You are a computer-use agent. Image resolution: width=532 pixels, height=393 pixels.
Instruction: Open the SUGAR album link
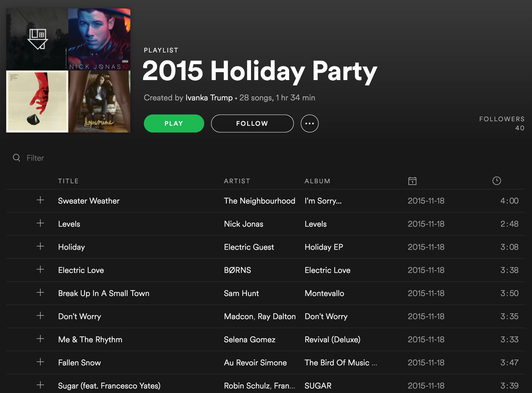pos(318,386)
